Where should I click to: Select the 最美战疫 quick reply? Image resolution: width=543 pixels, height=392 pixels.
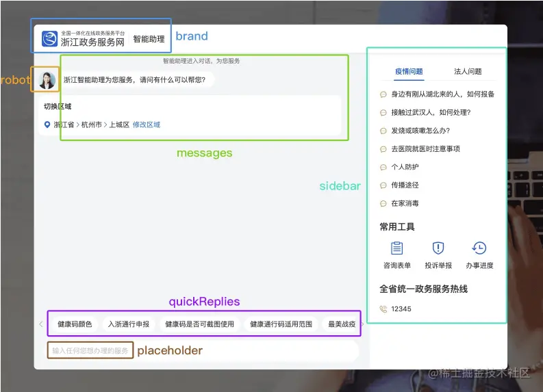[342, 324]
